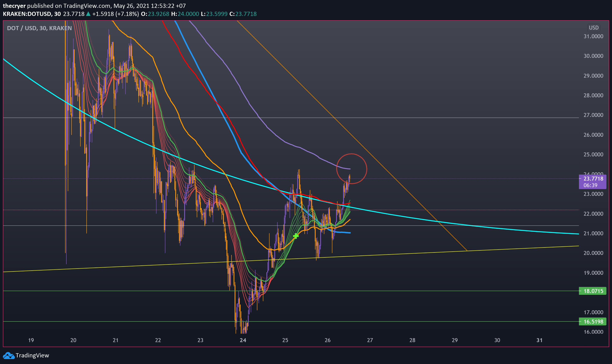The width and height of the screenshot is (612, 364).
Task: Click the +1.5918 (+7.18%) change value
Action: tap(115, 14)
